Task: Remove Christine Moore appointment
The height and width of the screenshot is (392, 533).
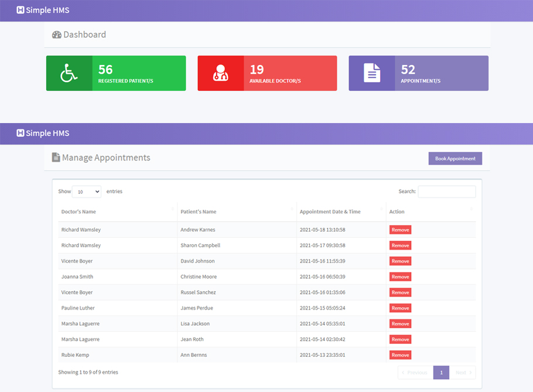Action: [400, 277]
